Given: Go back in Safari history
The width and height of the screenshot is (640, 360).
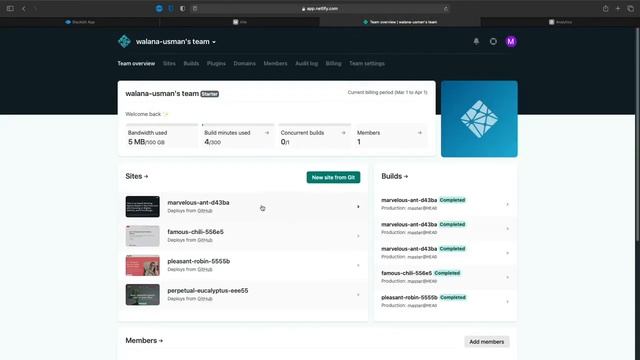Looking at the screenshot, I should click(x=24, y=8).
